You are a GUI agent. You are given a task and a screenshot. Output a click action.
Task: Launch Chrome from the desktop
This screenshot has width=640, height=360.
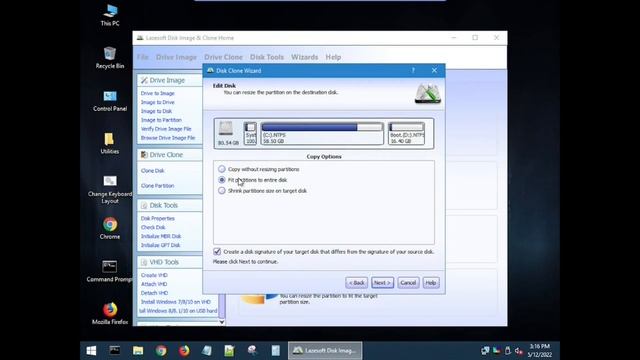point(110,228)
